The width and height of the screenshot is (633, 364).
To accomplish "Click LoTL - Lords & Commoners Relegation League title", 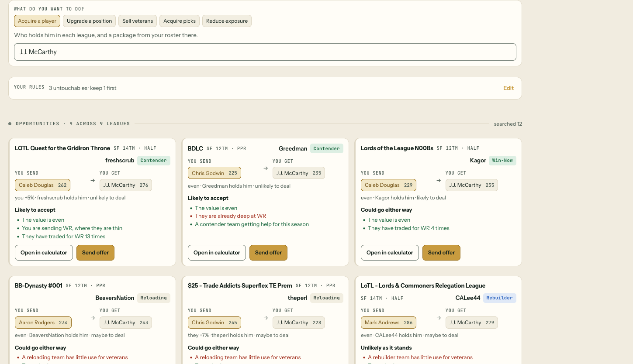I will (423, 285).
